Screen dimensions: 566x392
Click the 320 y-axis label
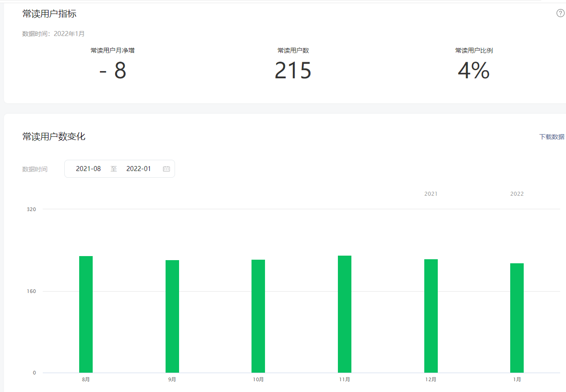31,209
